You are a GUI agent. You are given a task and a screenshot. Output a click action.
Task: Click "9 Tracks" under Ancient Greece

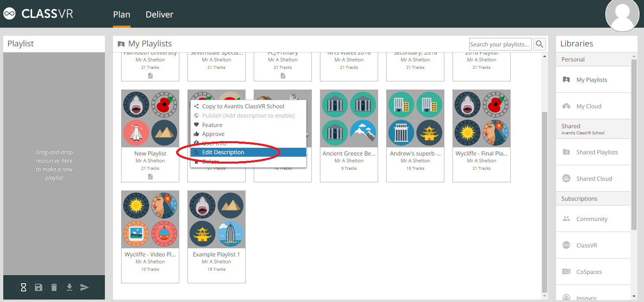click(349, 169)
